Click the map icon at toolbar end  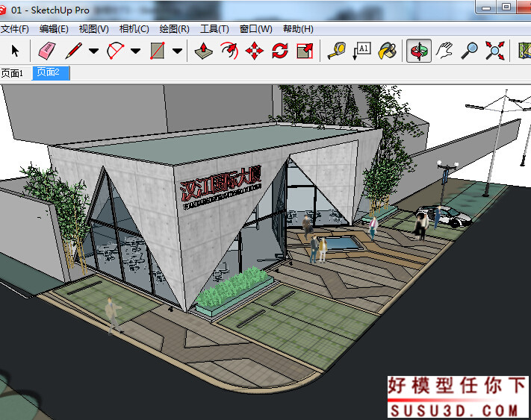(525, 51)
